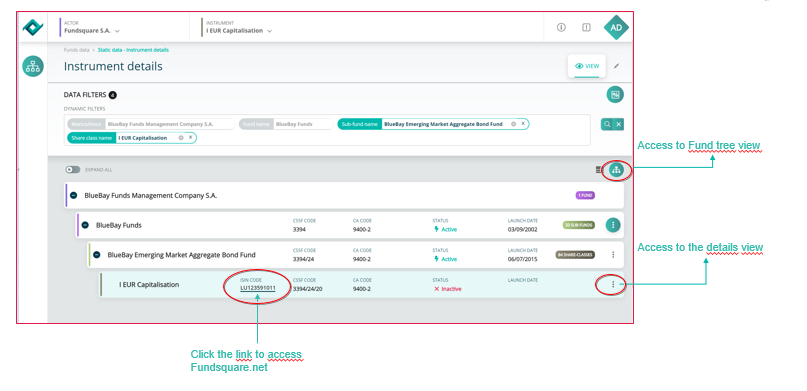Clear all filters with the X button
The height and width of the screenshot is (391, 807).
tap(619, 124)
